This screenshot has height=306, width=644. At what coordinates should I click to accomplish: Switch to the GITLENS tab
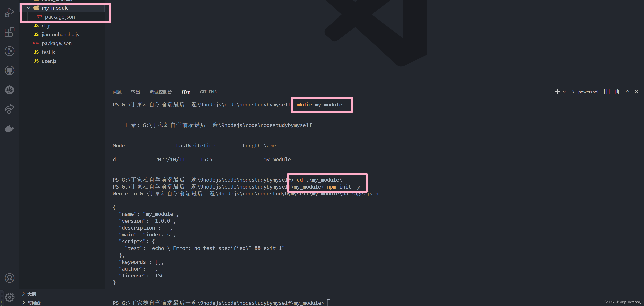[x=208, y=92]
